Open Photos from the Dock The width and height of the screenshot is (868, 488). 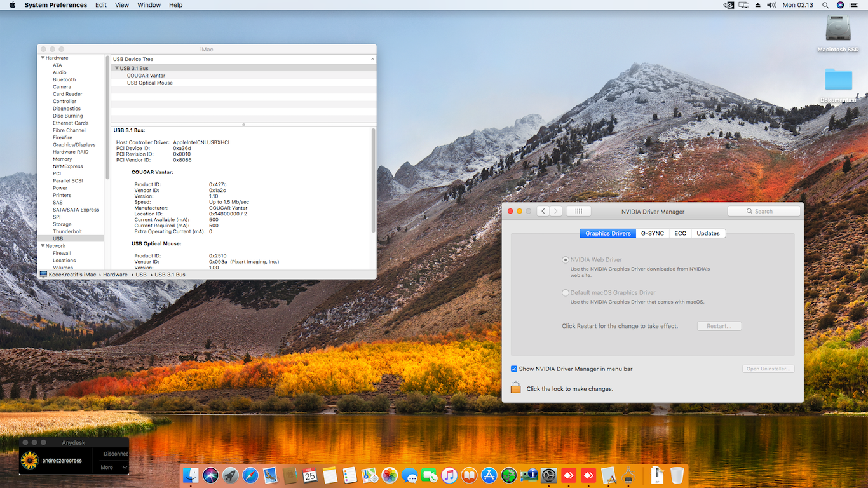coord(390,475)
